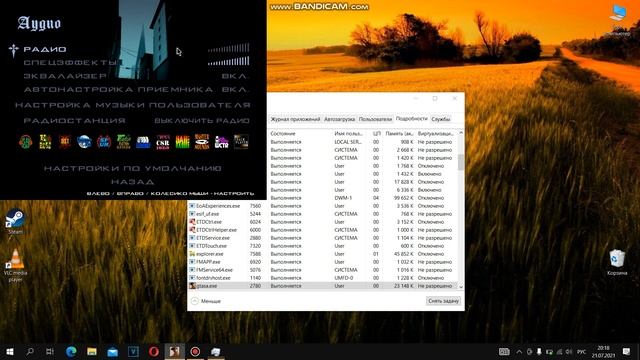Select the User Track Player icon
This screenshot has height=360, width=640.
click(241, 142)
